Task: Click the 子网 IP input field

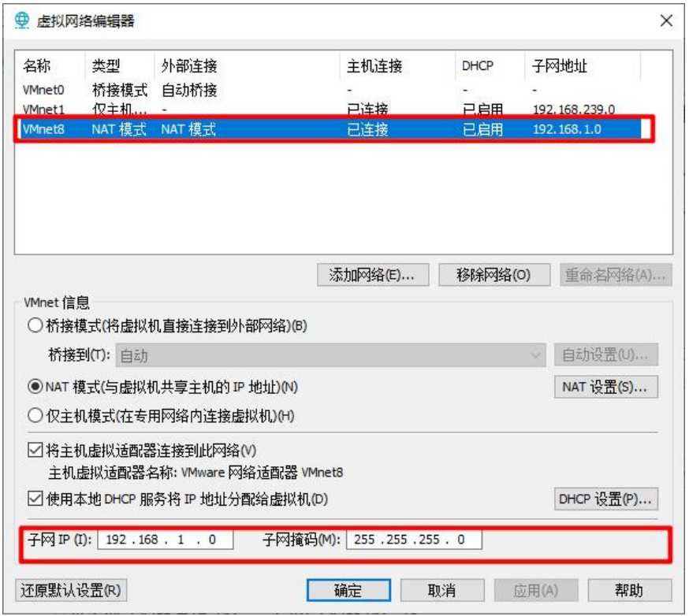Action: click(166, 540)
